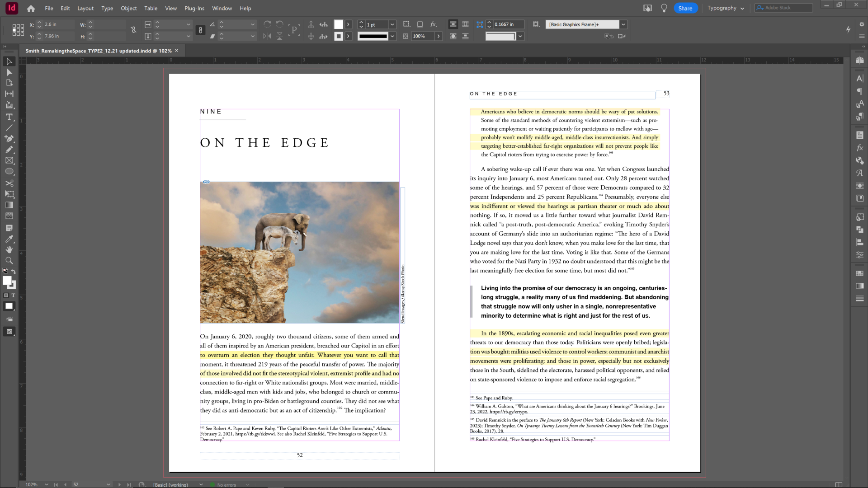This screenshot has width=868, height=488.
Task: Click the Adobe Stock search field
Action: [787, 8]
